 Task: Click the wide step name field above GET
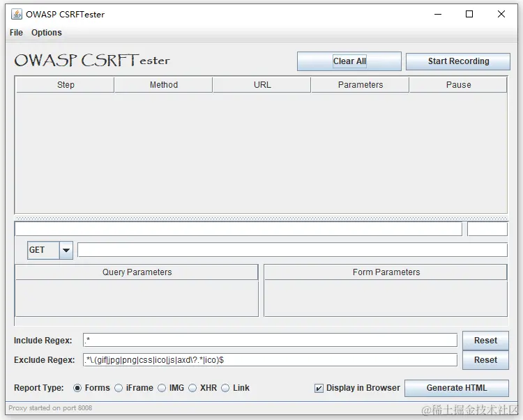click(238, 229)
